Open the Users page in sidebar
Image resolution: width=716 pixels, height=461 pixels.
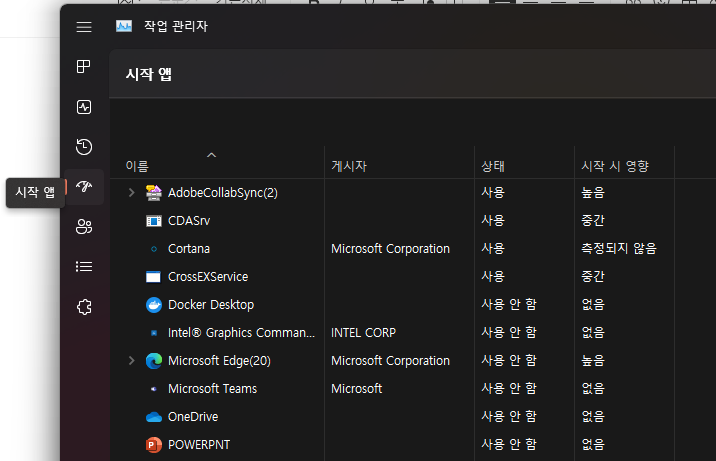pos(84,226)
